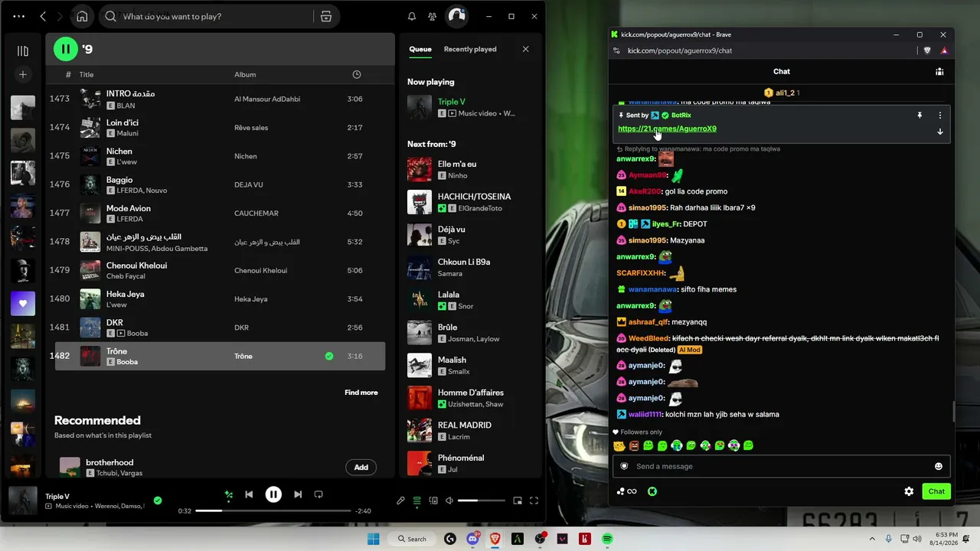This screenshot has width=980, height=551.
Task: Open the pinned 21.games/AguerroX9 link
Action: [668, 129]
